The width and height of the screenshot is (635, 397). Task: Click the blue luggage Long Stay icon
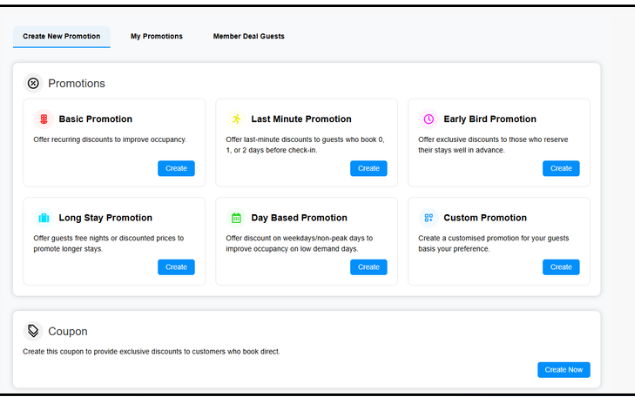44,218
